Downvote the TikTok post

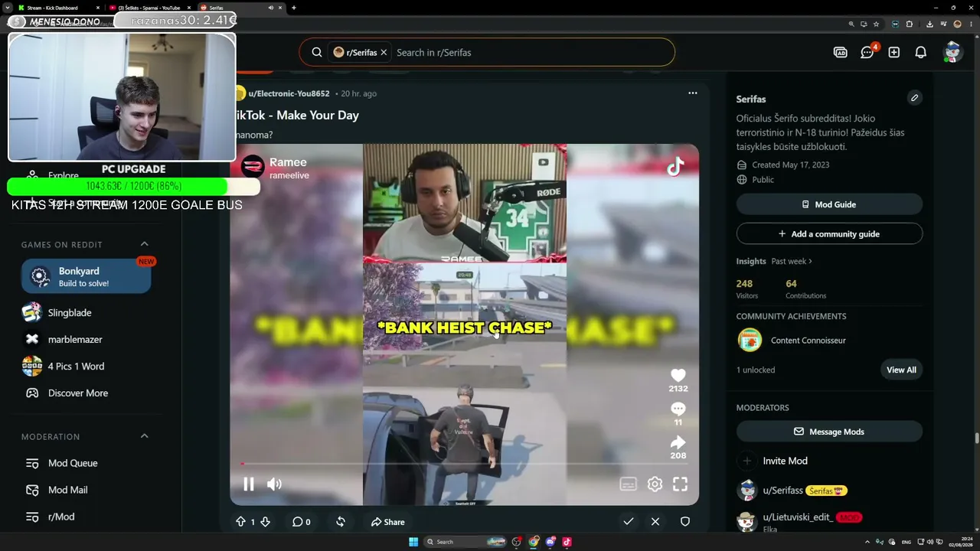tap(265, 522)
